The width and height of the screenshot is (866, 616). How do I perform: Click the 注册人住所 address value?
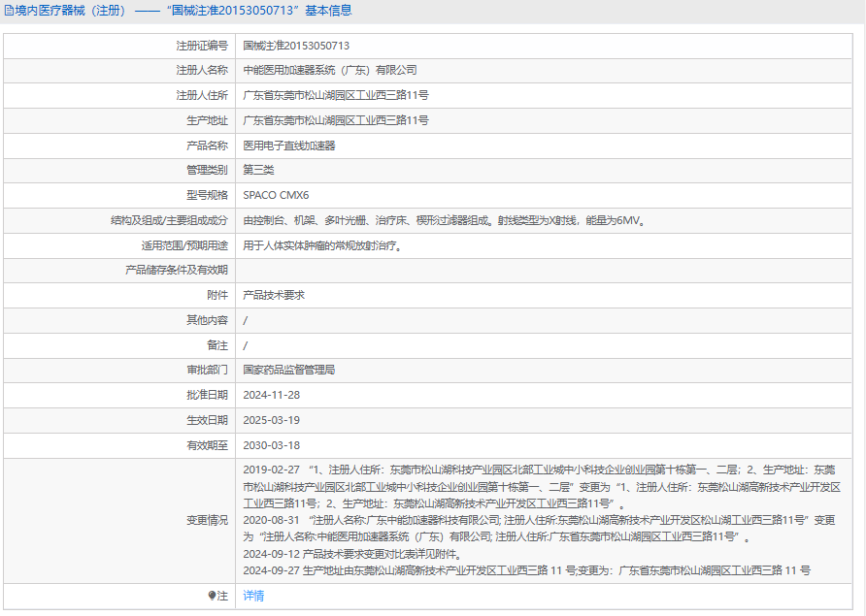click(x=335, y=95)
